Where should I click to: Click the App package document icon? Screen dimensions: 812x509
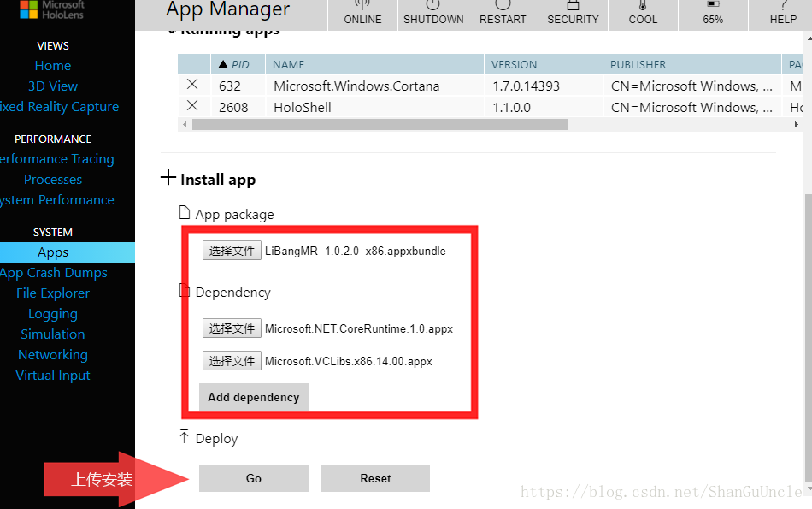[x=185, y=212]
